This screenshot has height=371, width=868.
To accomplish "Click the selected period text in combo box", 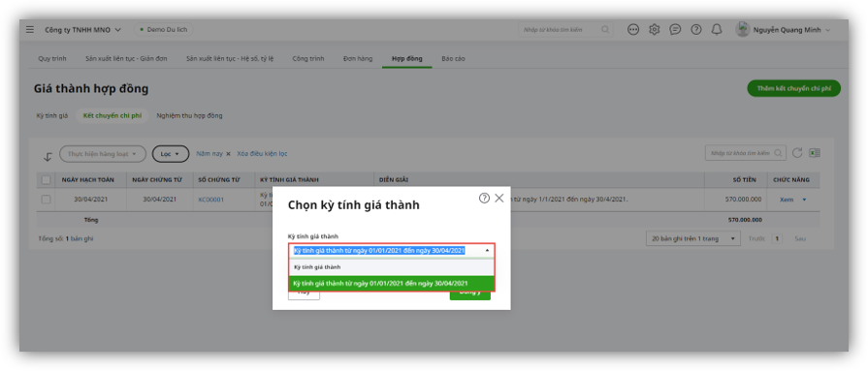I will tap(379, 251).
